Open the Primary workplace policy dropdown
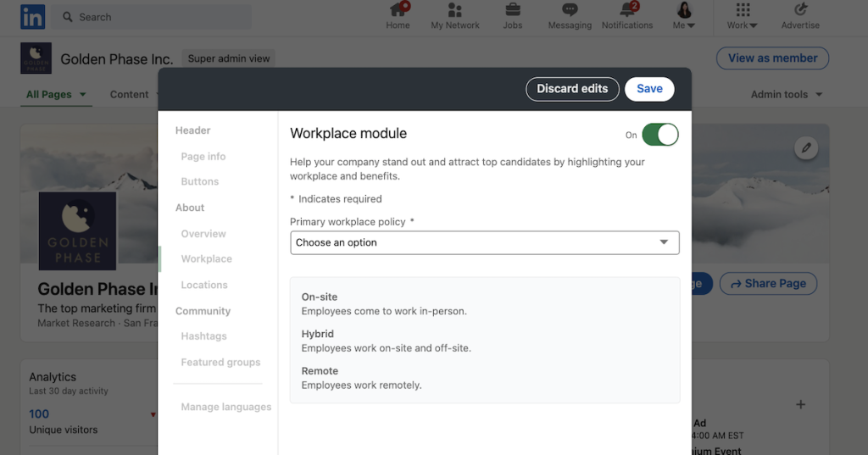This screenshot has height=455, width=868. click(484, 242)
